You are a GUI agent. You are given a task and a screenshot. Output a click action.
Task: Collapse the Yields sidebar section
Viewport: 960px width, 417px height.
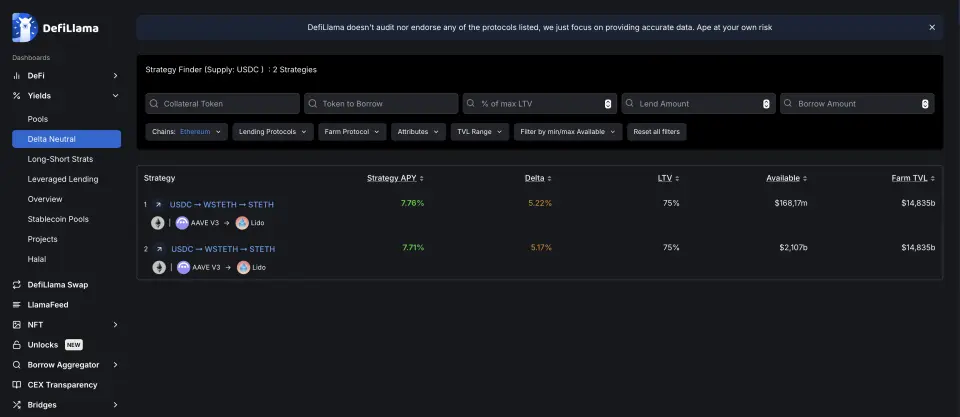(x=116, y=96)
